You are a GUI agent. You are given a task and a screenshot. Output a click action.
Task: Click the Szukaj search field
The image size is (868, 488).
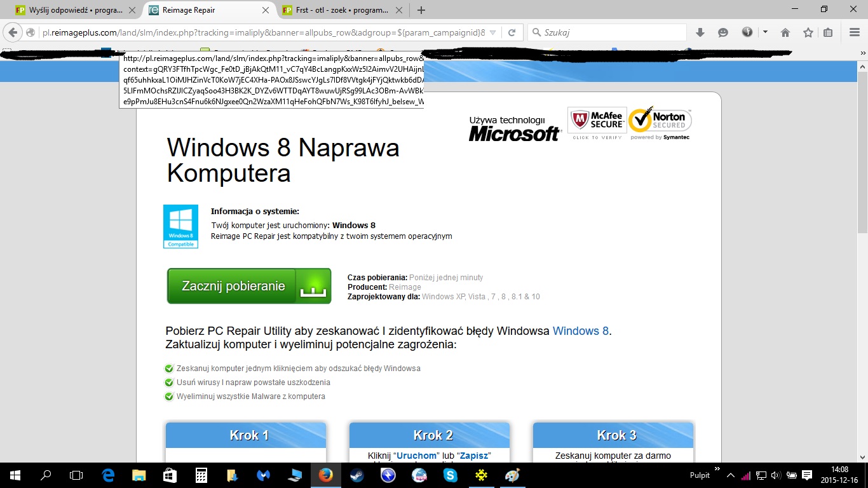pos(610,32)
